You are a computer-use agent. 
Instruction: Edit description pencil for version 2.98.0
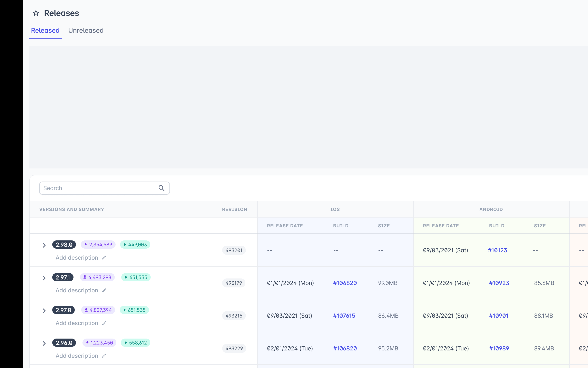104,258
